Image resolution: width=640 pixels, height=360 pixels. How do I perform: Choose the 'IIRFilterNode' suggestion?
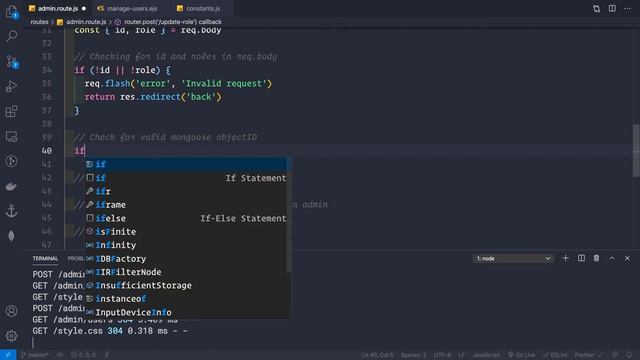click(186, 272)
